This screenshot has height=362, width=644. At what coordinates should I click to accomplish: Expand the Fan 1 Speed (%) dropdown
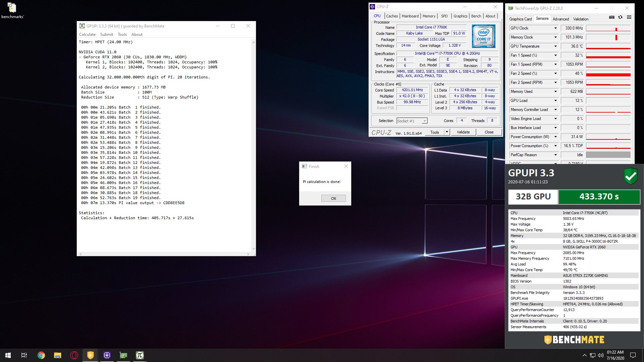(555, 55)
